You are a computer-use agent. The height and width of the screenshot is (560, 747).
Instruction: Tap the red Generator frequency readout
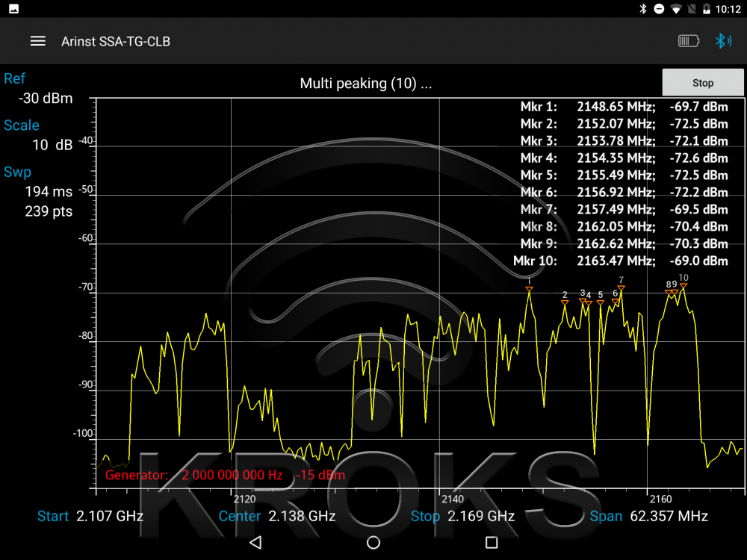232,475
